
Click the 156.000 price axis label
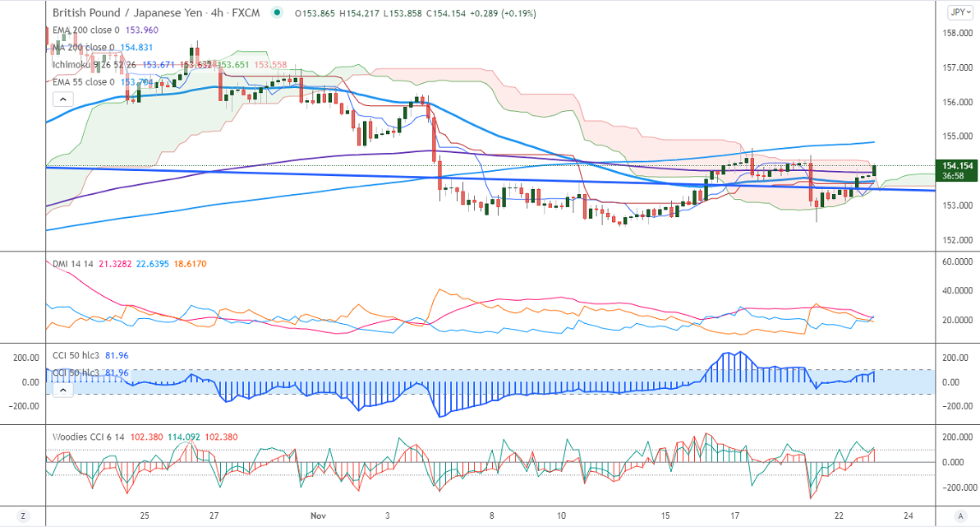[958, 102]
